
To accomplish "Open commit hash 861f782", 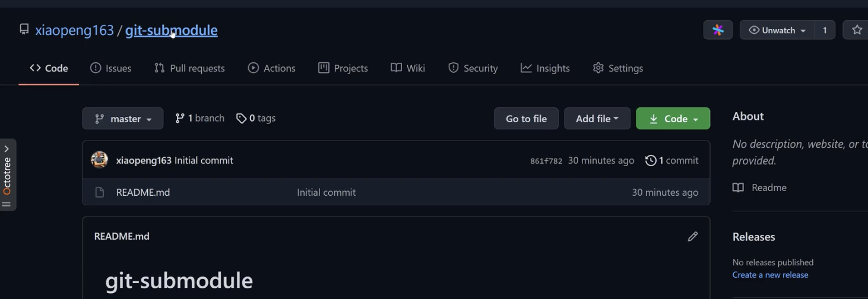I will click(x=546, y=161).
